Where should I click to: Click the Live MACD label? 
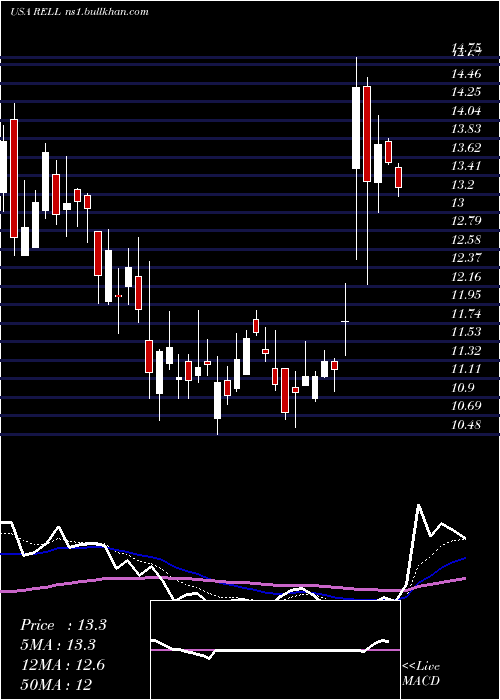(421, 674)
